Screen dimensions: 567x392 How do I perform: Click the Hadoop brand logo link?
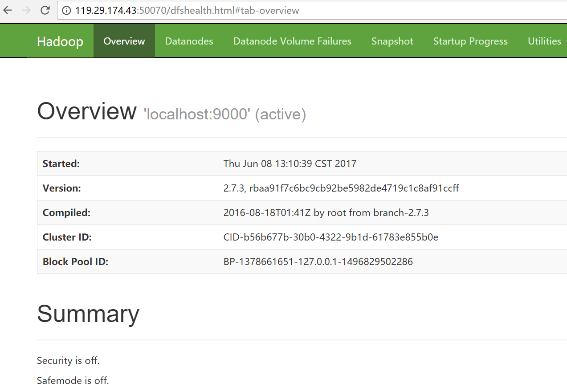(60, 41)
